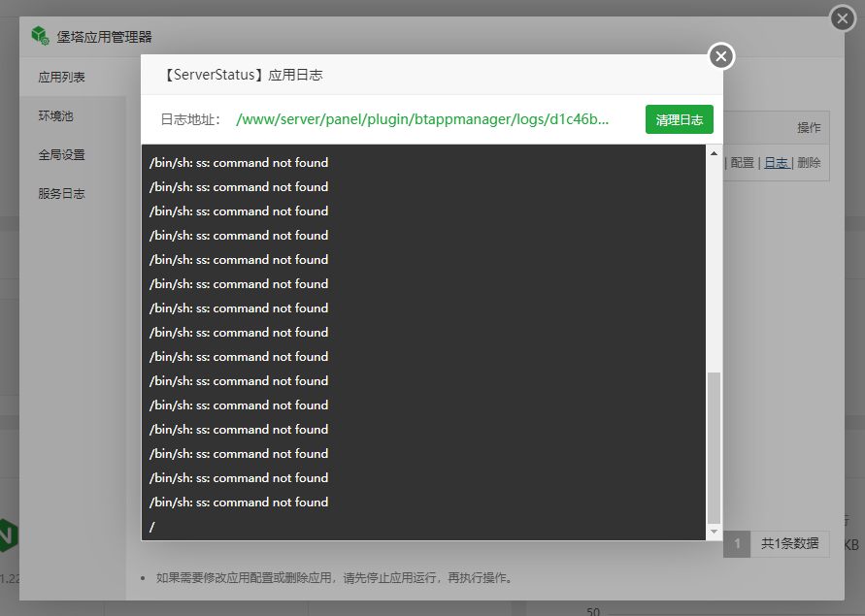Click the 堡塔应用管理器 cube logo icon
Viewport: 865px width, 616px height.
(40, 36)
